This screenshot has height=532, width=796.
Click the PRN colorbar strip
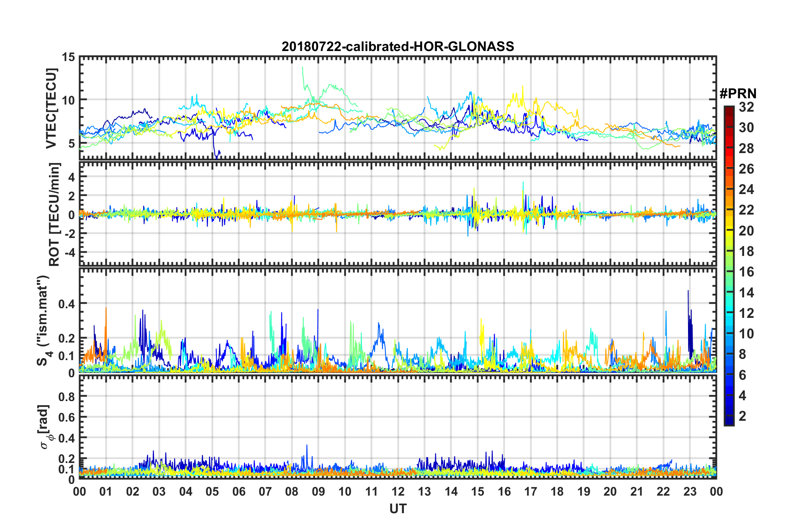(x=729, y=266)
